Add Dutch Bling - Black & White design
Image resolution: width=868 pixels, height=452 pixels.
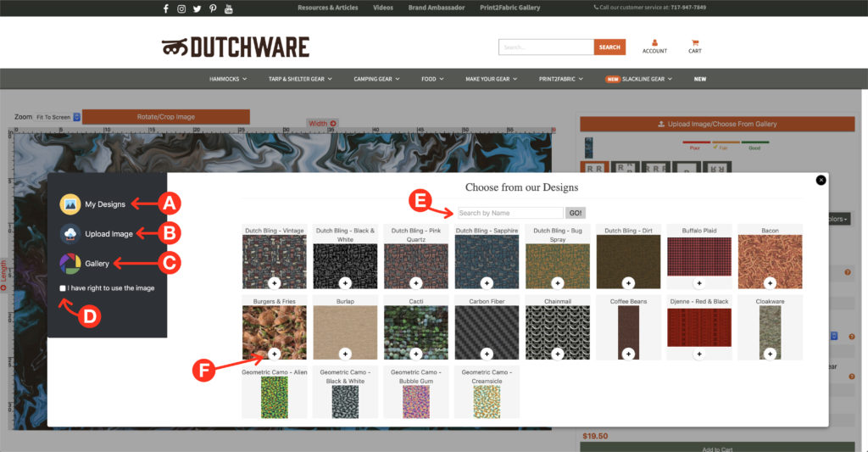pos(345,283)
